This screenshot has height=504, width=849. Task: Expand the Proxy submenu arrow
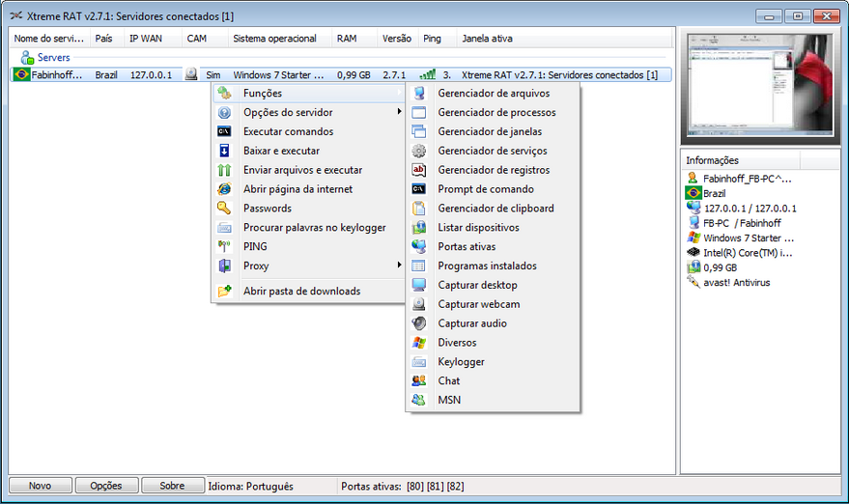coord(399,266)
